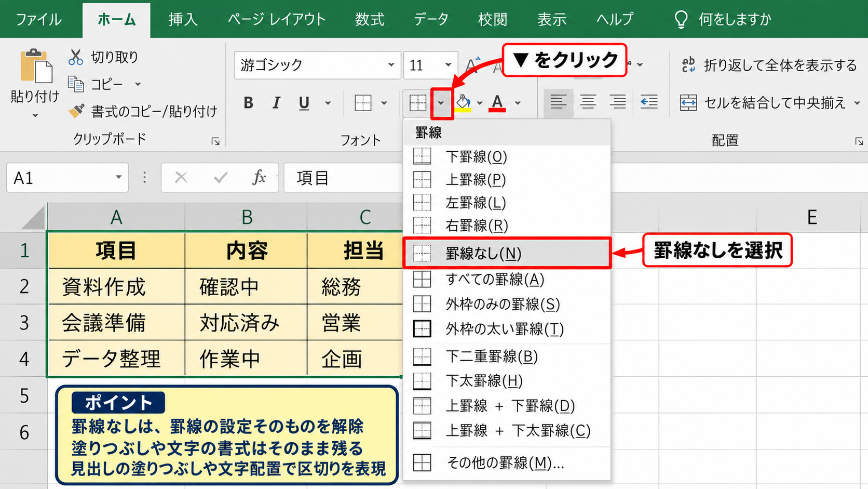Click the Copy icon

coord(76,84)
